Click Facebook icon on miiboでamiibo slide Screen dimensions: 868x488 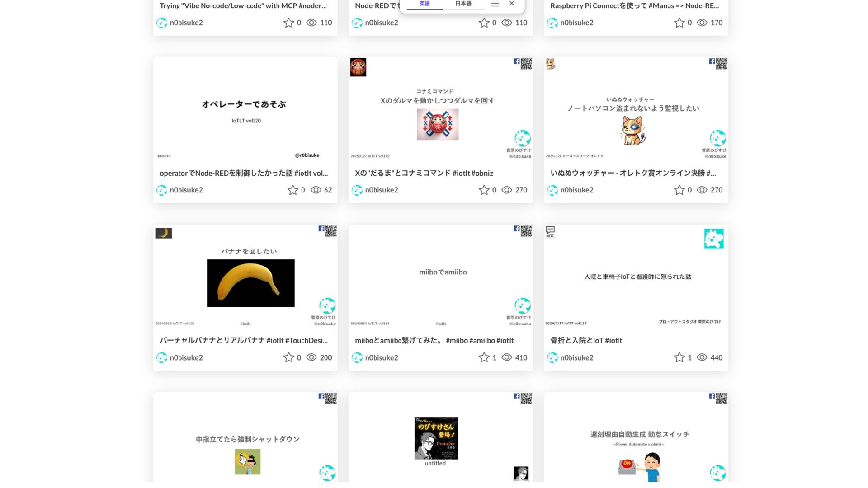[x=516, y=229]
